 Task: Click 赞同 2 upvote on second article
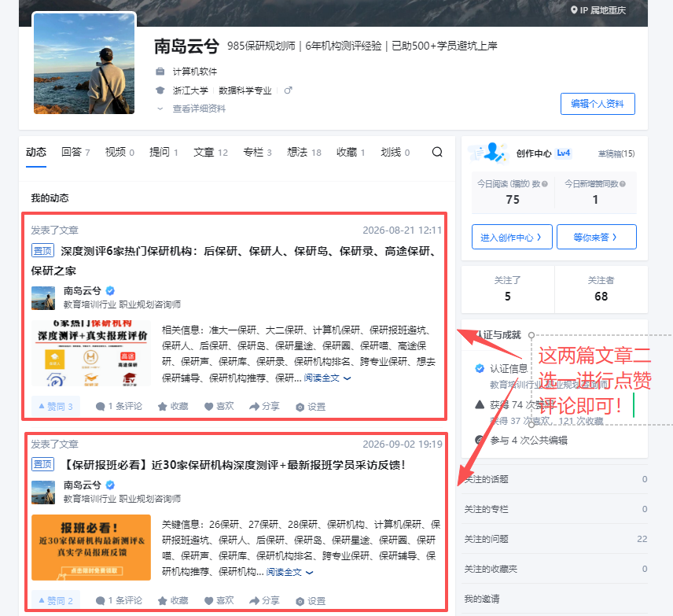[56, 600]
